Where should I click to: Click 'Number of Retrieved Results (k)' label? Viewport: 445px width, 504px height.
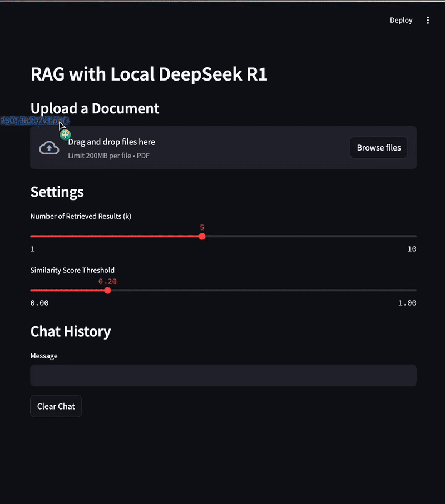click(x=81, y=216)
